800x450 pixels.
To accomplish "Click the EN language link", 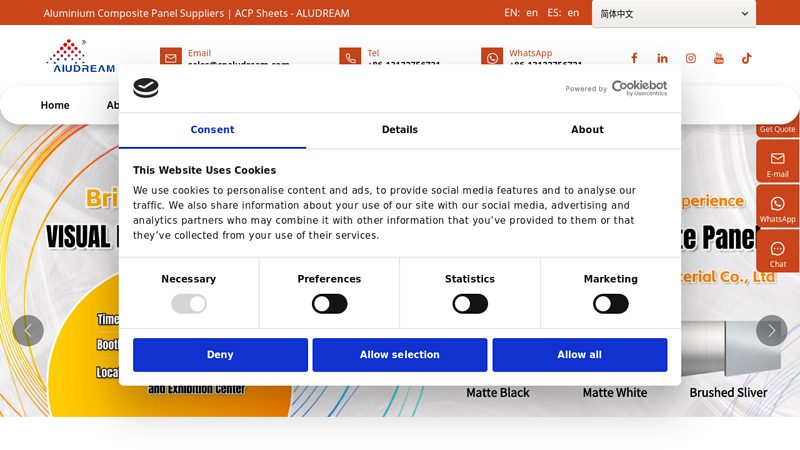I will (x=532, y=13).
